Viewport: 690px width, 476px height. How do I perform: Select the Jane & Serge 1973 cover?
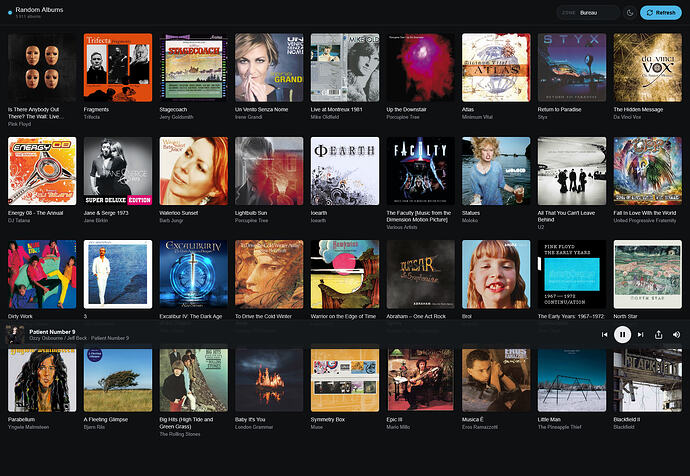(118, 171)
